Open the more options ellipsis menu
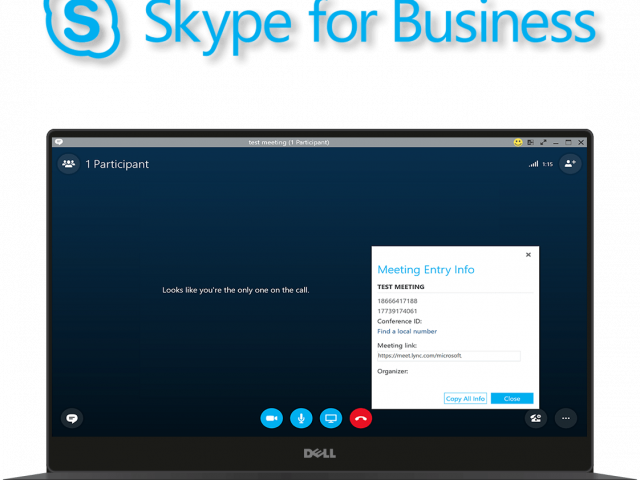640x480 pixels. tap(567, 419)
